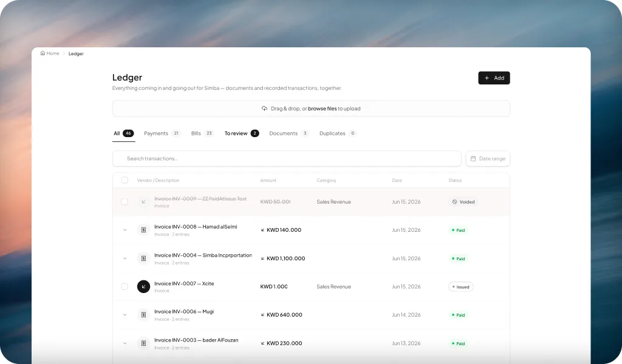Switch to the Payments tab
This screenshot has width=622, height=364.
tap(162, 133)
